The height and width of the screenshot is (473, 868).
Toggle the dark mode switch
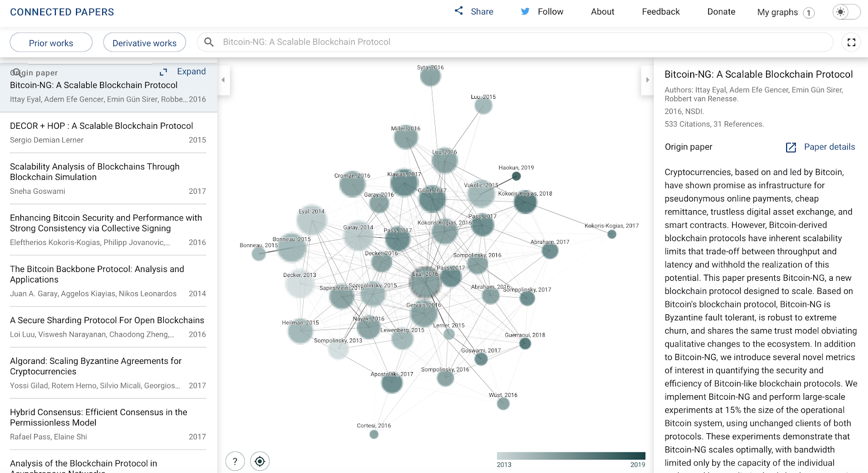(846, 12)
